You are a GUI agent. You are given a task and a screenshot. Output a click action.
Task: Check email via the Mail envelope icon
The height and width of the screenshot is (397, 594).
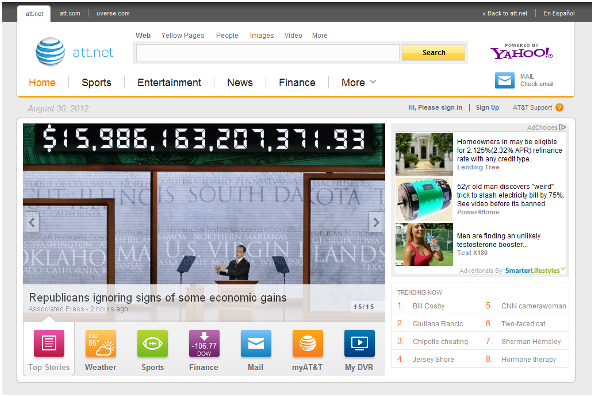tap(505, 80)
